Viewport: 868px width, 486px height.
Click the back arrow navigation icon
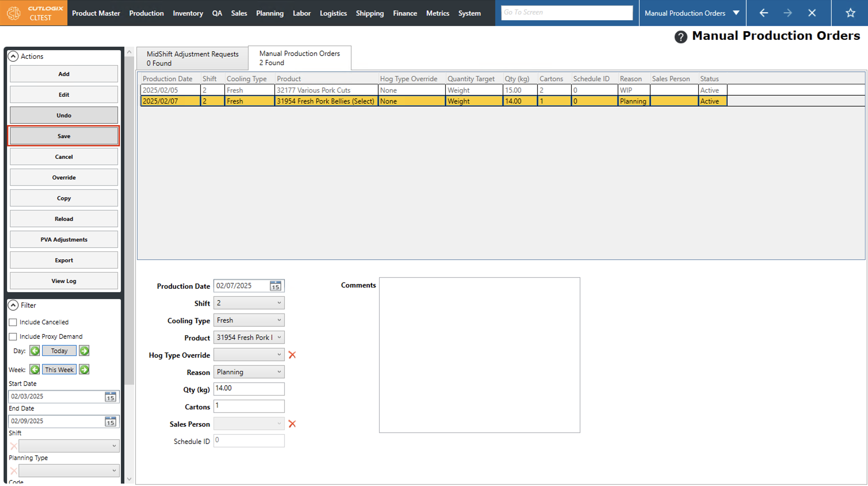(x=764, y=13)
